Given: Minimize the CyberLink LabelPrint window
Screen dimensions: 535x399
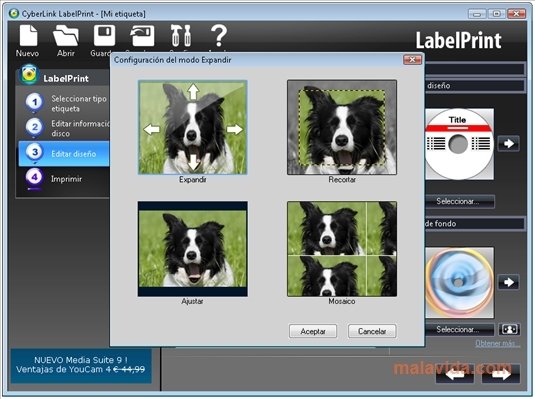Looking at the screenshot, I should 477,14.
